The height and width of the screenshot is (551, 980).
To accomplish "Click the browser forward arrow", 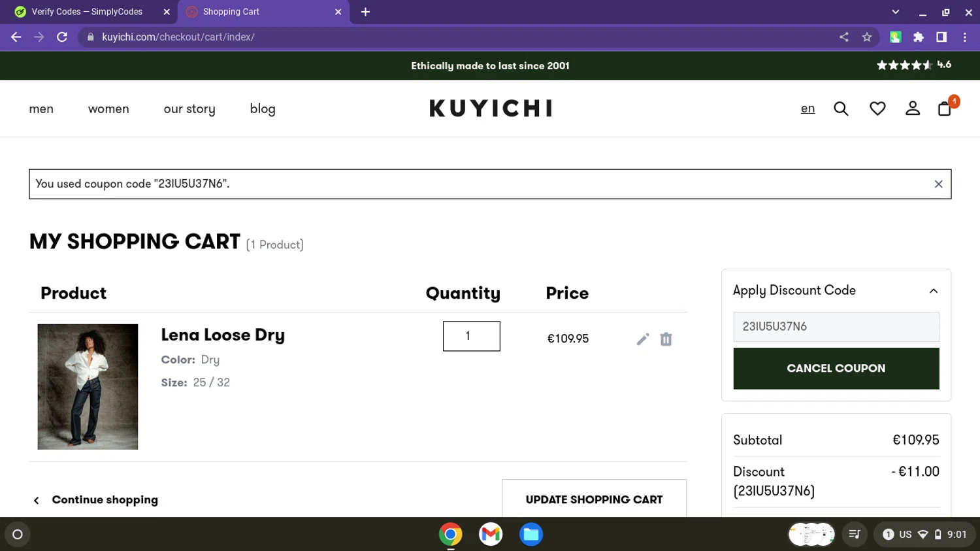I will pyautogui.click(x=39, y=37).
